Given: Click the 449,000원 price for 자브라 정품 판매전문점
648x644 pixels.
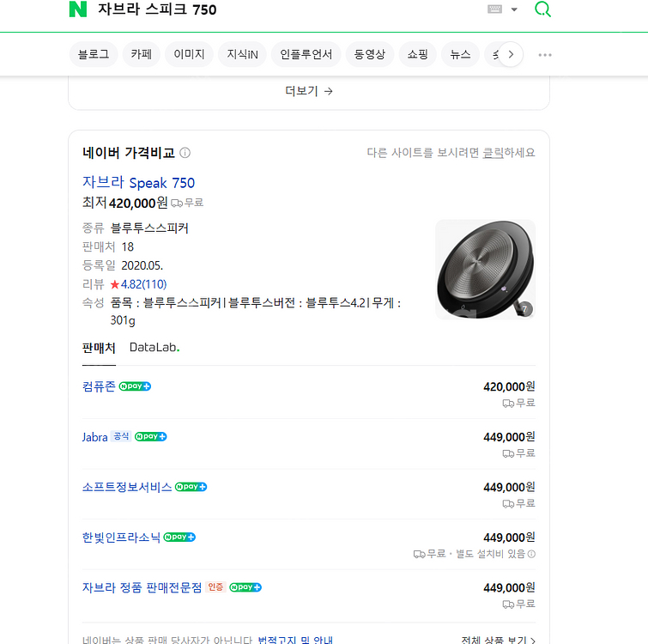Looking at the screenshot, I should click(x=509, y=588).
